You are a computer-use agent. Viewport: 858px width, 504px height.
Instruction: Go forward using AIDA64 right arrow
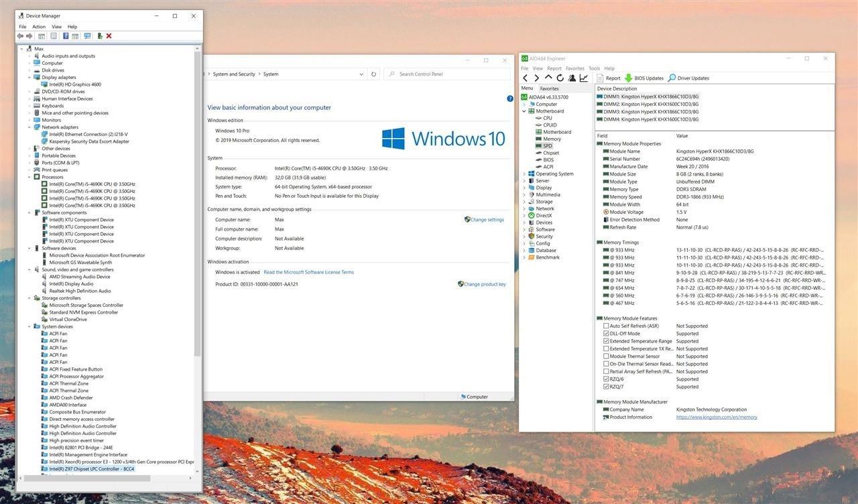536,78
